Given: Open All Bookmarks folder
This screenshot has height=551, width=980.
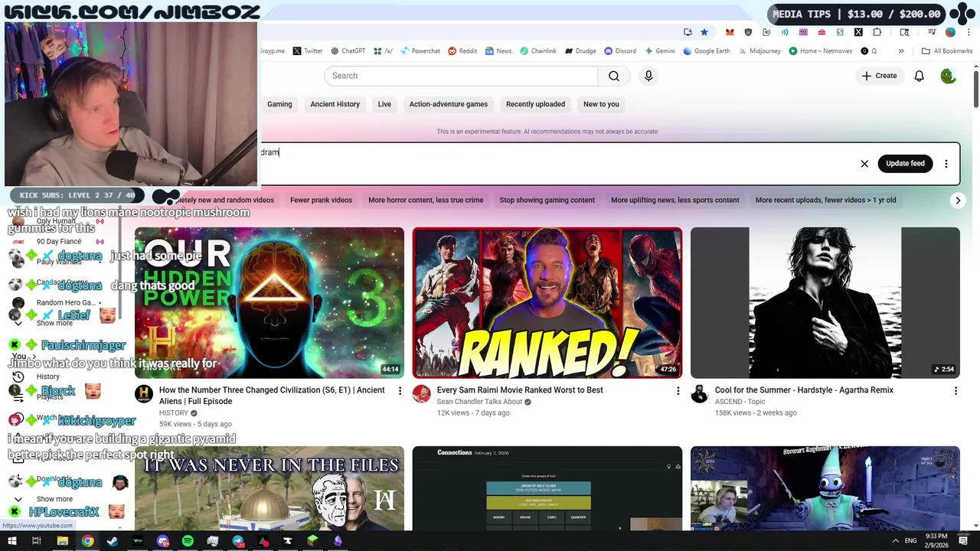Looking at the screenshot, I should tap(947, 51).
